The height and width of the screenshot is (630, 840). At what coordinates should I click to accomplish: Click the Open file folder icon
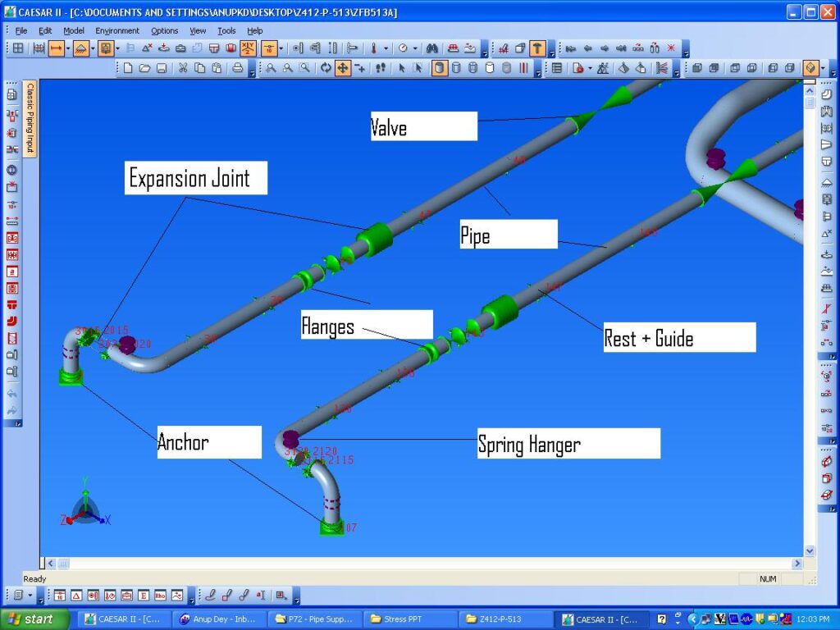(144, 68)
